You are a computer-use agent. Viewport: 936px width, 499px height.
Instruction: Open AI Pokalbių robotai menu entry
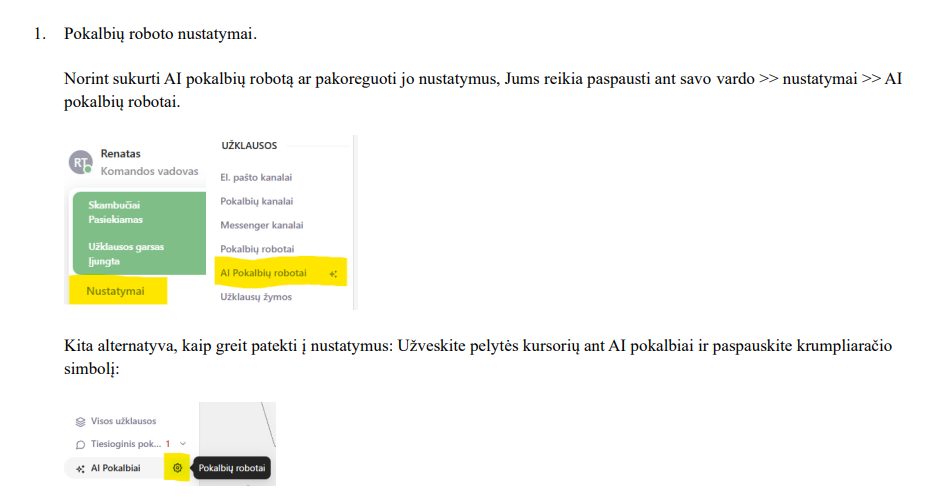tap(263, 273)
